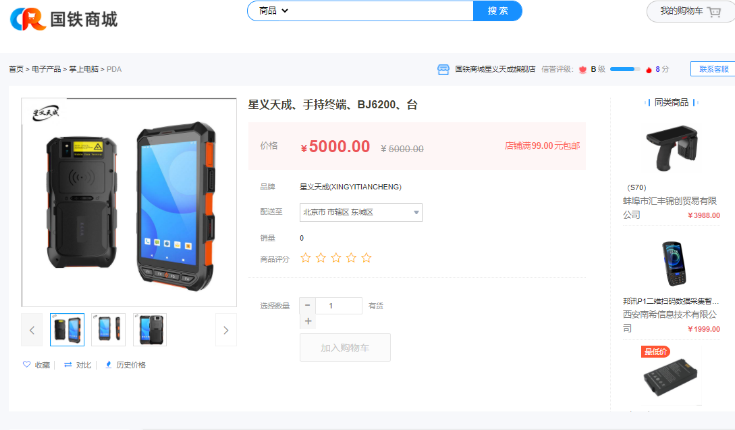Select the second product thumbnail
The width and height of the screenshot is (735, 430).
tap(109, 330)
